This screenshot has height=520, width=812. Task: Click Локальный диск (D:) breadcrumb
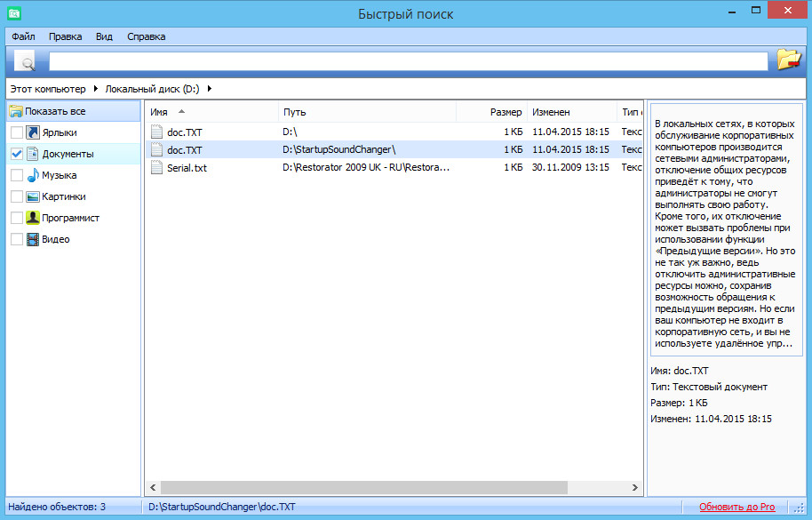click(152, 89)
